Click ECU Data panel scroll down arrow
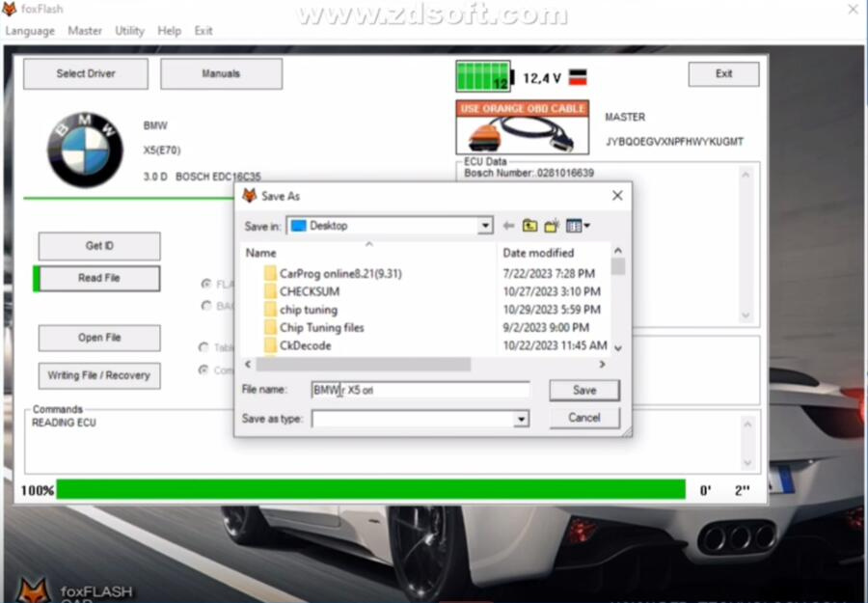The image size is (868, 603). click(746, 315)
